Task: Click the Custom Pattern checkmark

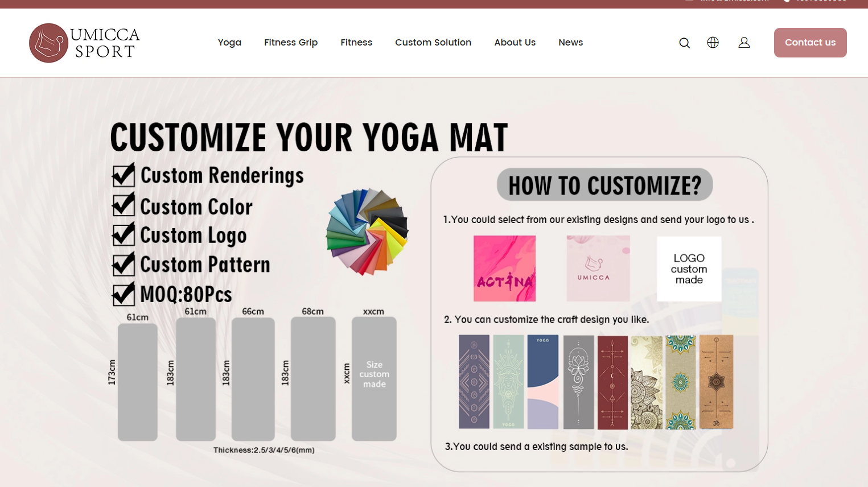Action: [124, 263]
